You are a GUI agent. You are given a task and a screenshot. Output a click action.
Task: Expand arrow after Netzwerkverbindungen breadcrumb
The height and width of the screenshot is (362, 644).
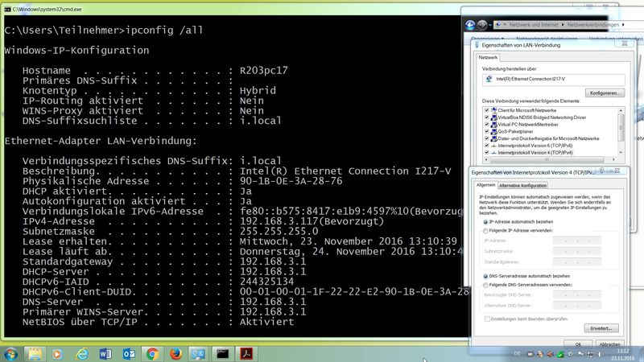pos(623,25)
